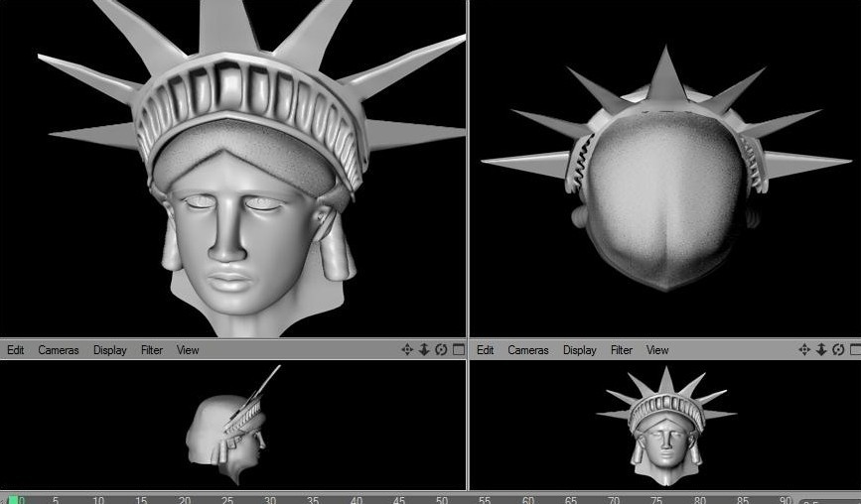
Task: Open the Filter menu of the small front-view viewport
Action: pos(621,350)
